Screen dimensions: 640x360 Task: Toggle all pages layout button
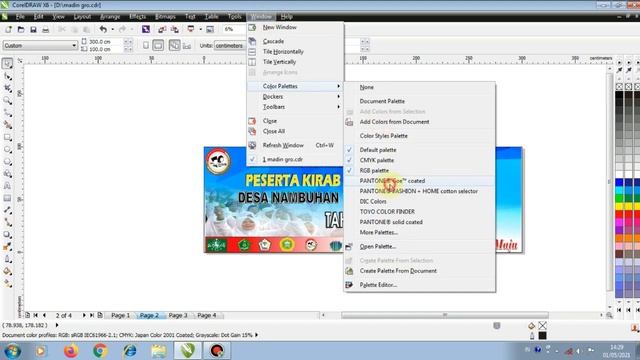point(174,45)
